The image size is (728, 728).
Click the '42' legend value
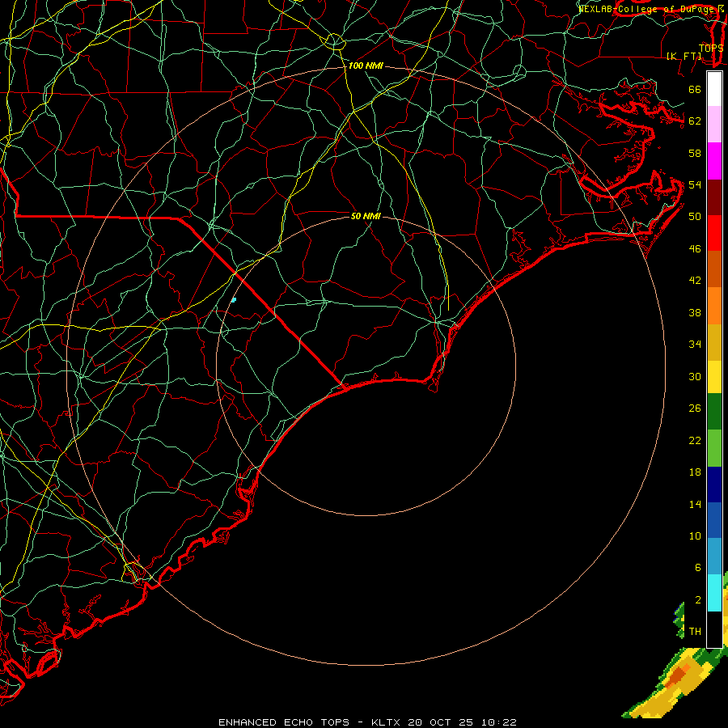[695, 281]
